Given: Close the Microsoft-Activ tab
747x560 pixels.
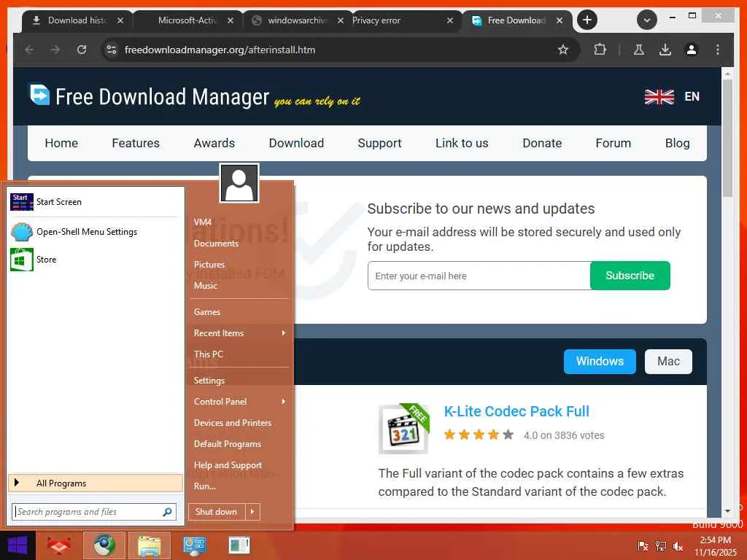Looking at the screenshot, I should 231,20.
